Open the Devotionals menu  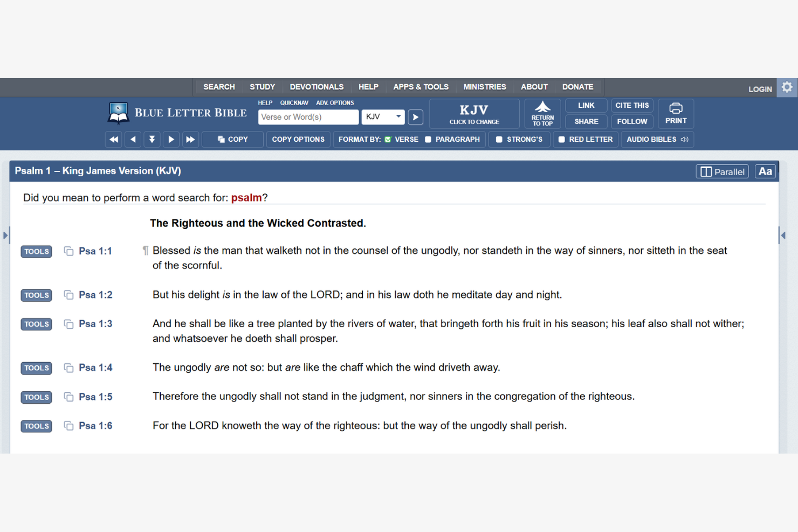[x=317, y=87]
